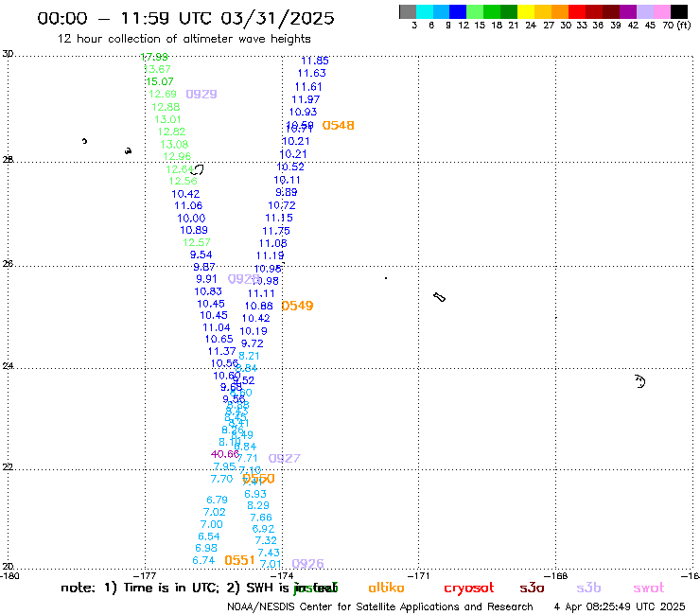The height and width of the screenshot is (615, 700).
Task: Click the wave height value 10.93
Action: [303, 112]
